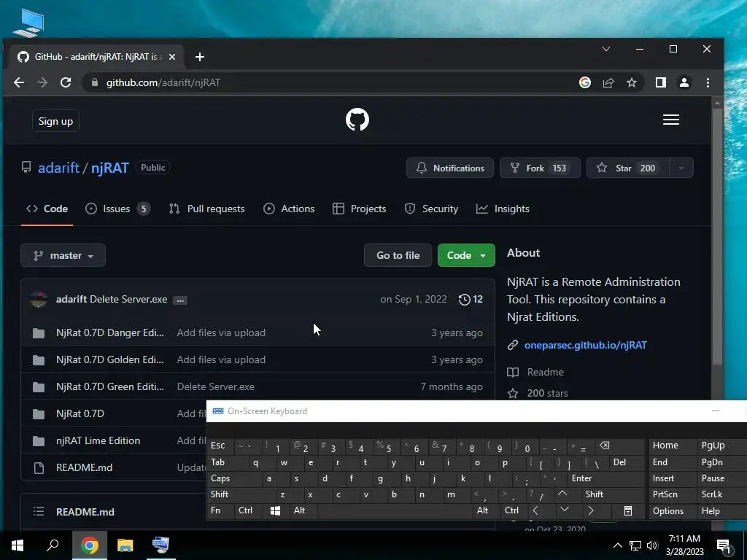Show hidden system tray icons chevron
Screen dimensions: 747x560
(617, 545)
